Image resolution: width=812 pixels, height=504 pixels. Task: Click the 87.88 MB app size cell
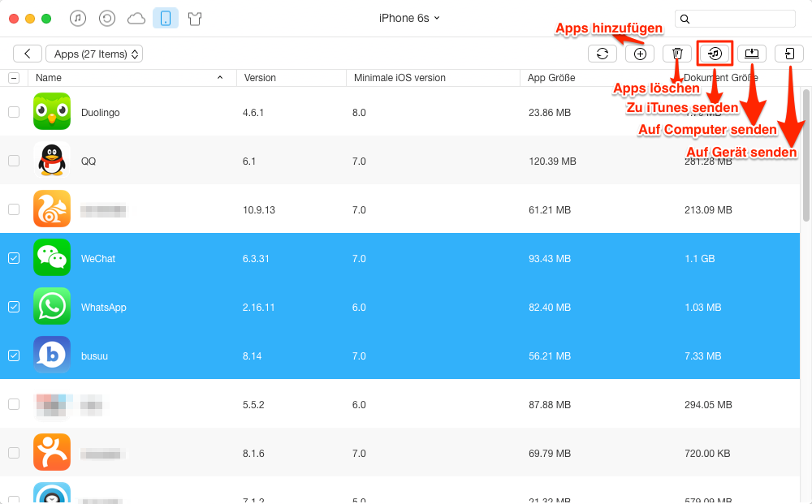tap(550, 404)
